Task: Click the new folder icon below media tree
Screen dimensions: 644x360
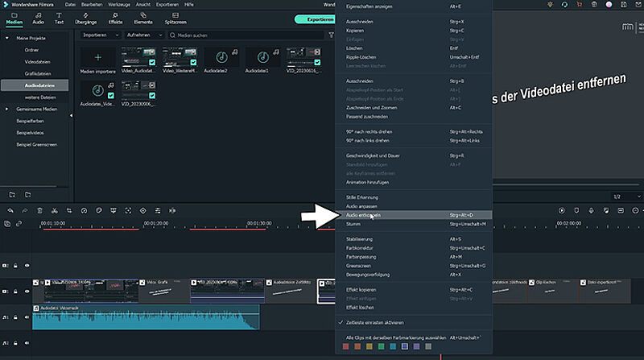Action: click(x=12, y=194)
